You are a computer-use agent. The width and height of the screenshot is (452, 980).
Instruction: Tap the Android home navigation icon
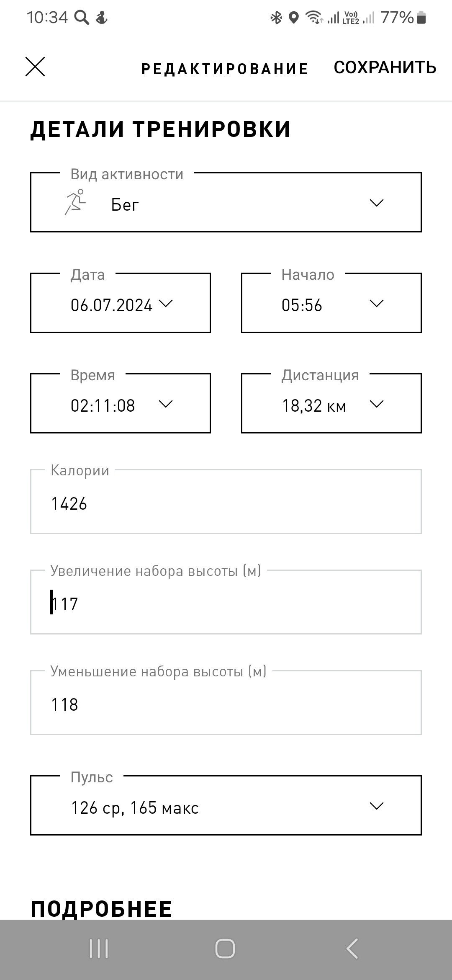[x=225, y=949]
